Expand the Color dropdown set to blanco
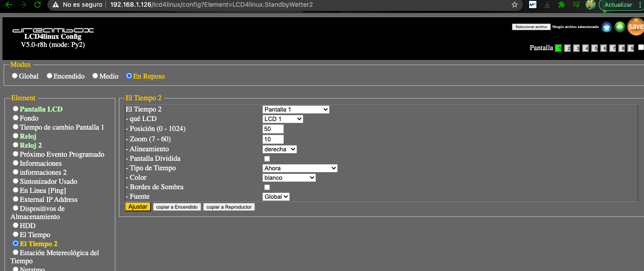 tap(289, 178)
